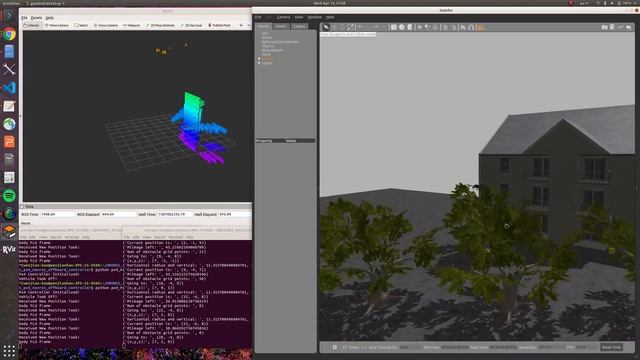Screen dimensions: 640x360
Task: Enable the Measure tool in RViz
Action: point(131,25)
